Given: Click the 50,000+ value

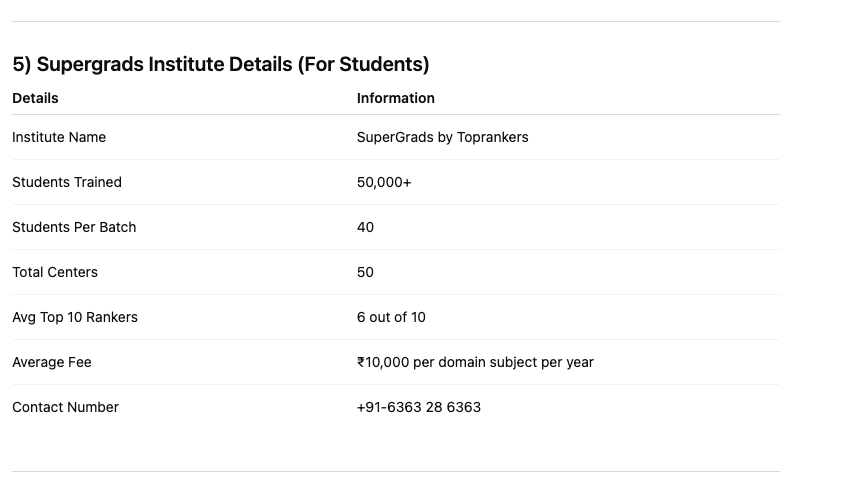Looking at the screenshot, I should tap(384, 182).
